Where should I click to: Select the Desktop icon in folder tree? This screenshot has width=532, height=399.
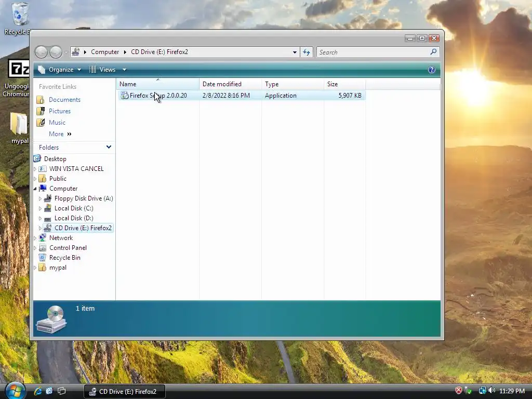pos(37,158)
